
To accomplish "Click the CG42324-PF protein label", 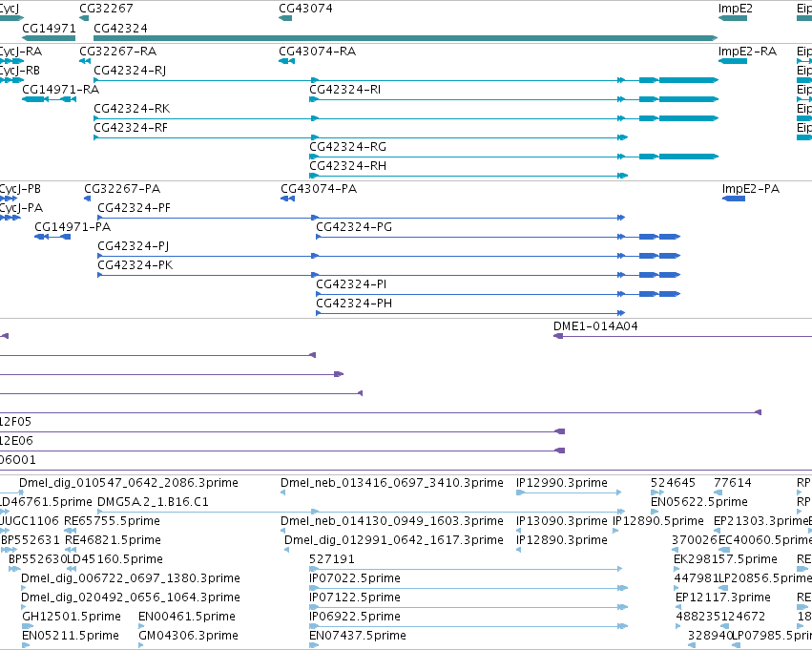I will tap(135, 208).
